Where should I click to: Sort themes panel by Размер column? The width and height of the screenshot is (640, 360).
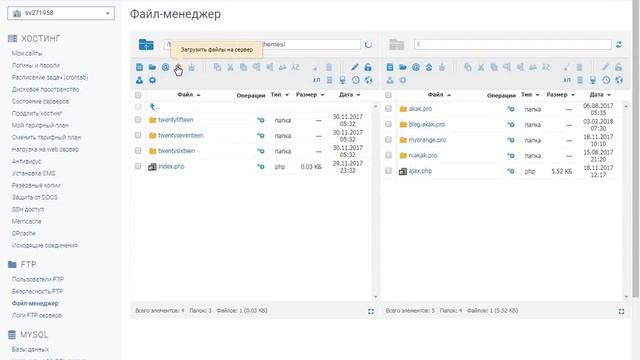click(x=310, y=95)
